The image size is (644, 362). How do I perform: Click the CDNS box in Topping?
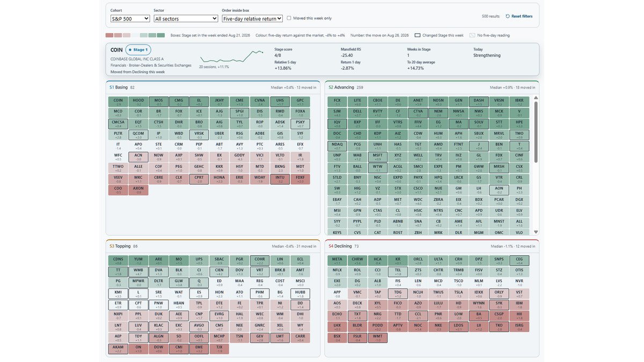pyautogui.click(x=118, y=261)
